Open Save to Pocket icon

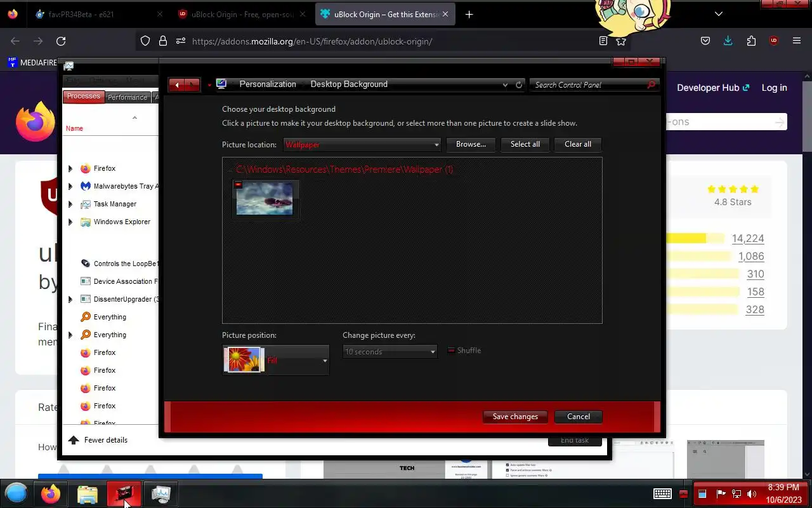(705, 41)
